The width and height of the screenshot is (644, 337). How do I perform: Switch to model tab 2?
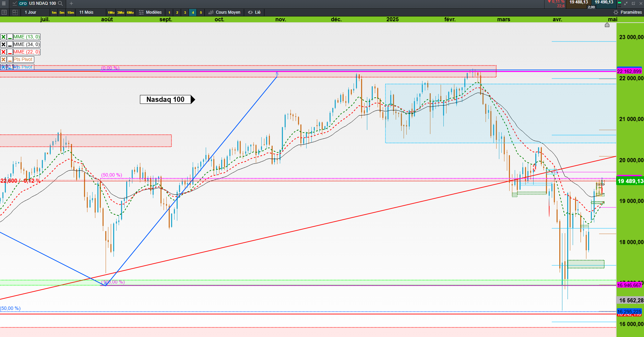(x=177, y=13)
